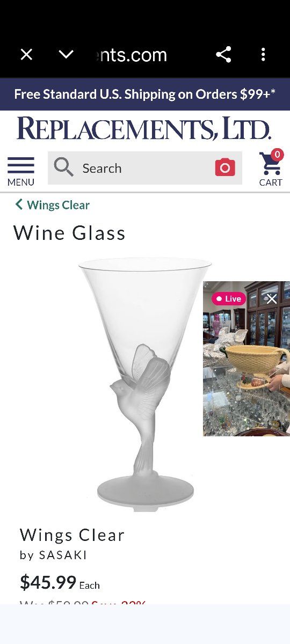Dismiss the live video popup
290x644 pixels.
click(x=272, y=299)
